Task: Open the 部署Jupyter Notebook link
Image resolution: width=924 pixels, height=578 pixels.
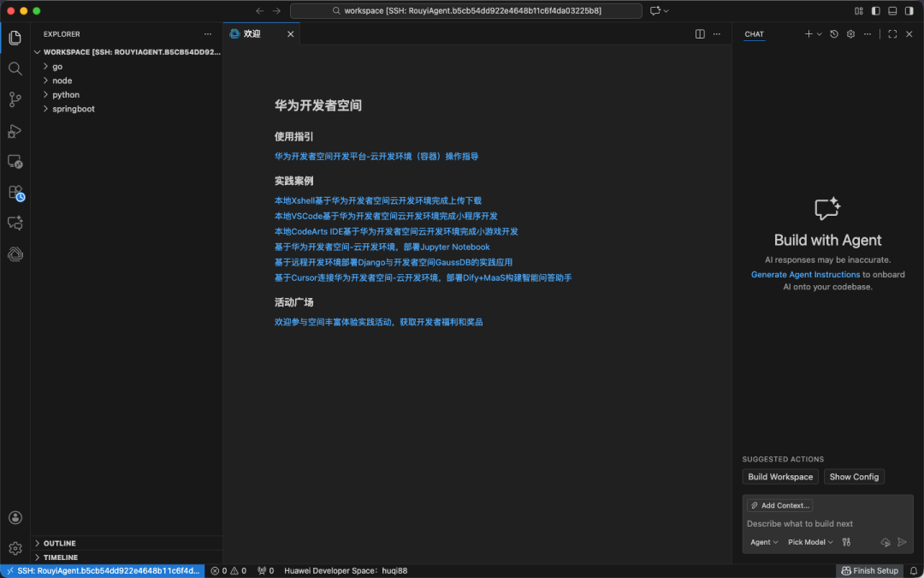Action: click(x=382, y=247)
